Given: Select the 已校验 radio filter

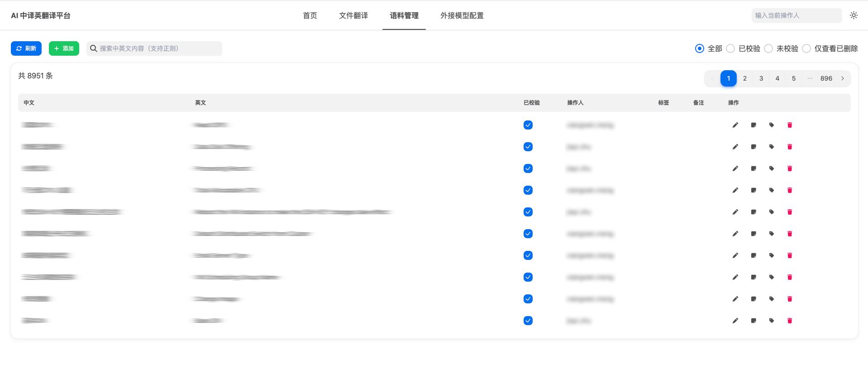Looking at the screenshot, I should 730,48.
